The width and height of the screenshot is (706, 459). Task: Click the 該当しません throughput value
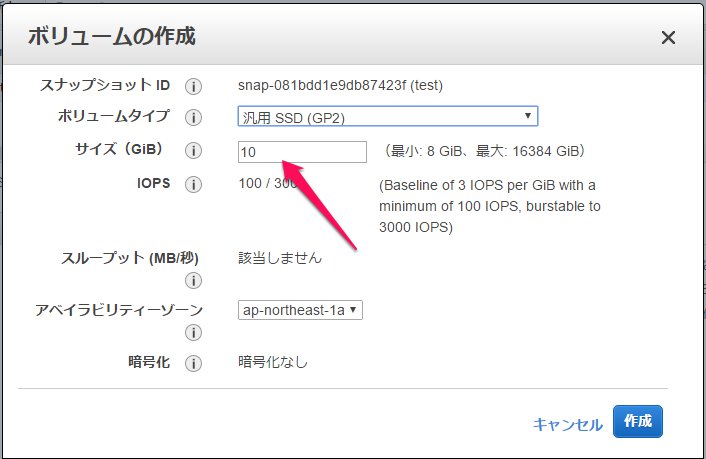(x=280, y=258)
